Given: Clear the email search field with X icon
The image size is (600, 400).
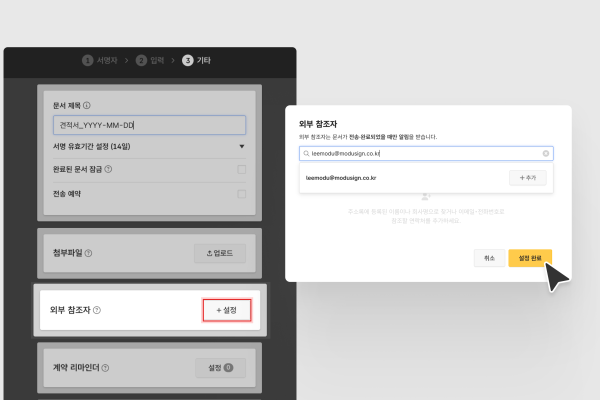Looking at the screenshot, I should (x=546, y=154).
